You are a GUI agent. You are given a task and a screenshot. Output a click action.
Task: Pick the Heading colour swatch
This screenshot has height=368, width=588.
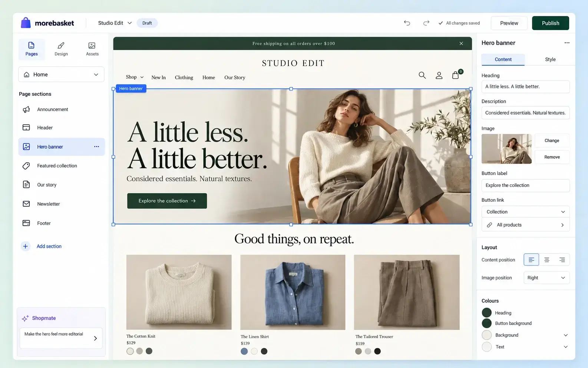(x=487, y=313)
